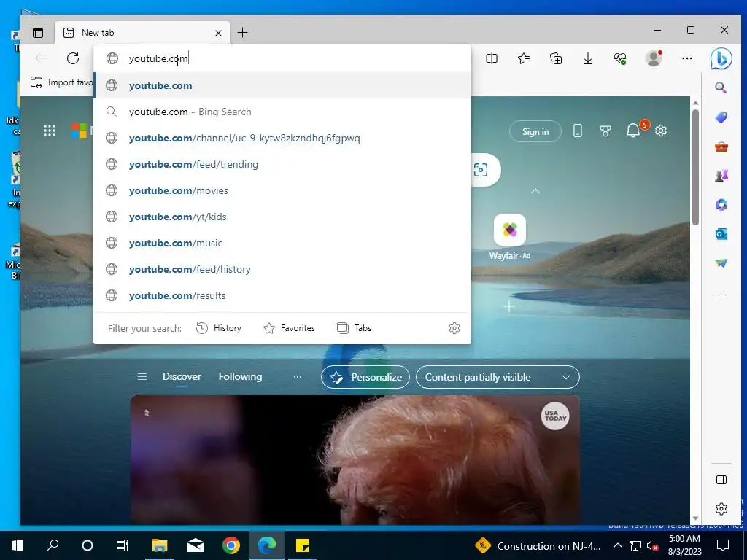
Task: Open the feed hamburger menu
Action: point(142,377)
